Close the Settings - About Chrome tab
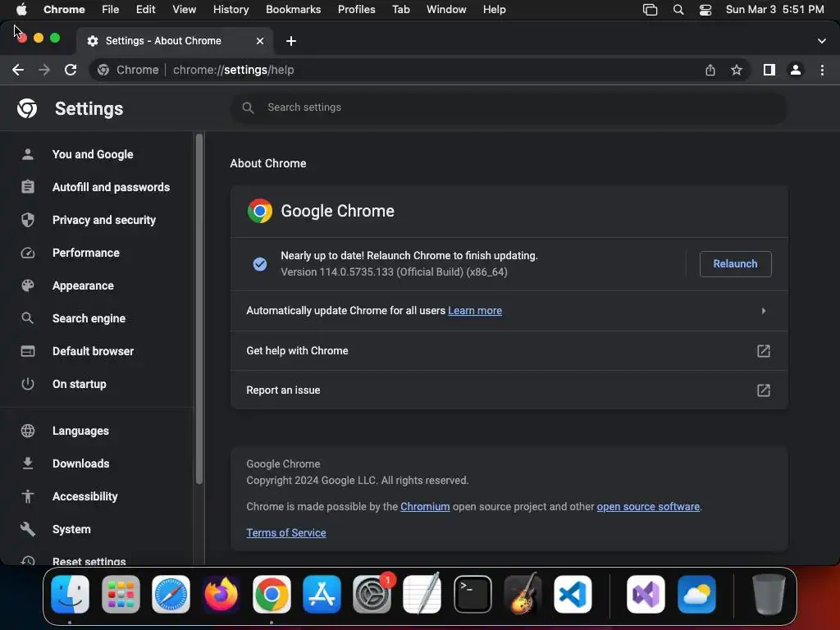840x630 pixels. [260, 41]
